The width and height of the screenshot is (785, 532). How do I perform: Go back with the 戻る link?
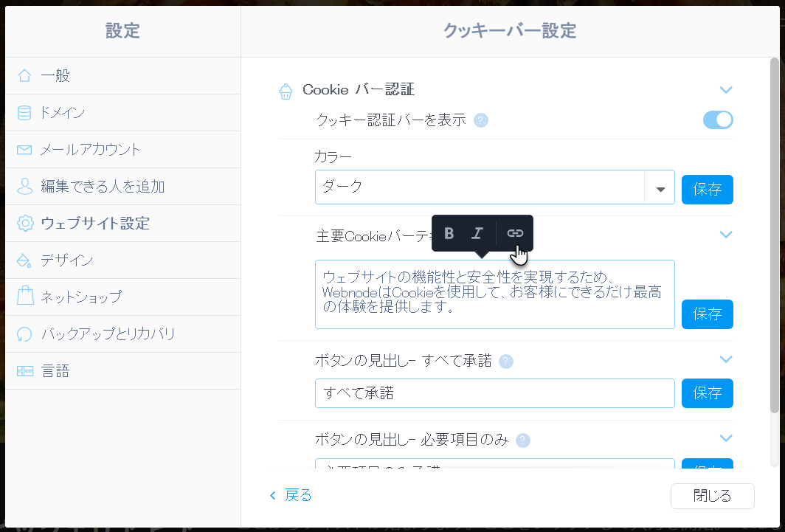tap(291, 495)
